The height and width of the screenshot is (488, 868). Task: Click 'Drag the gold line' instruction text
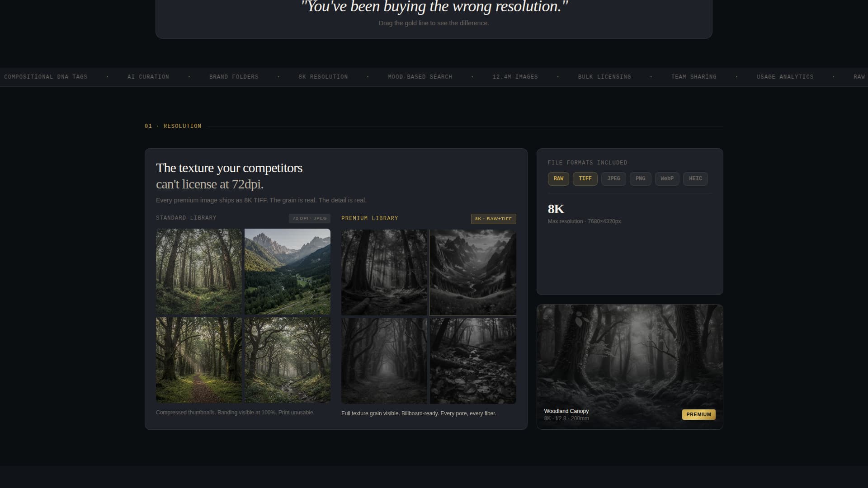coord(434,23)
